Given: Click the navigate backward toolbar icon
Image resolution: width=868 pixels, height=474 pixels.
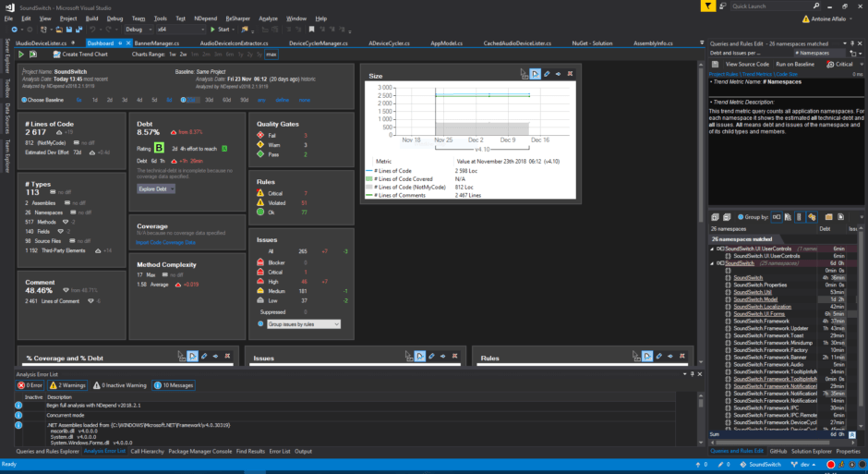Looking at the screenshot, I should pos(15,30).
